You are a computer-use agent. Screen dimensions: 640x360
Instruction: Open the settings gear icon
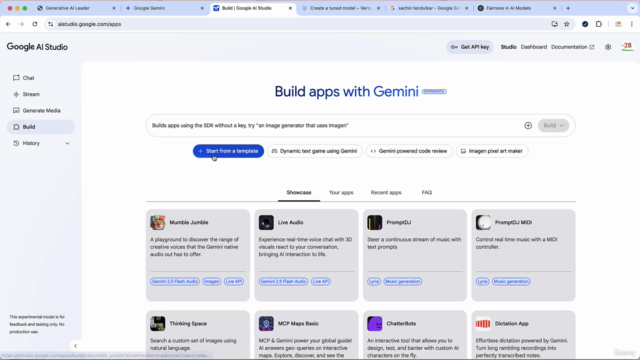coord(608,47)
